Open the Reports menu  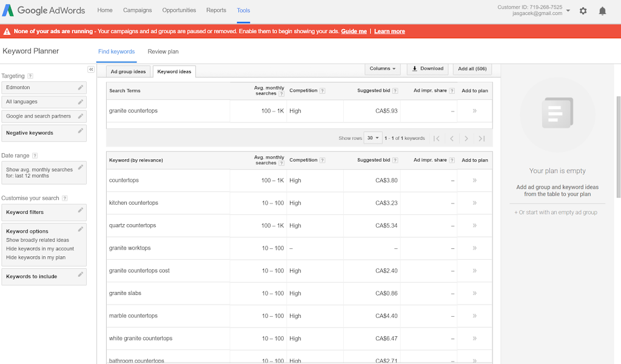(217, 10)
